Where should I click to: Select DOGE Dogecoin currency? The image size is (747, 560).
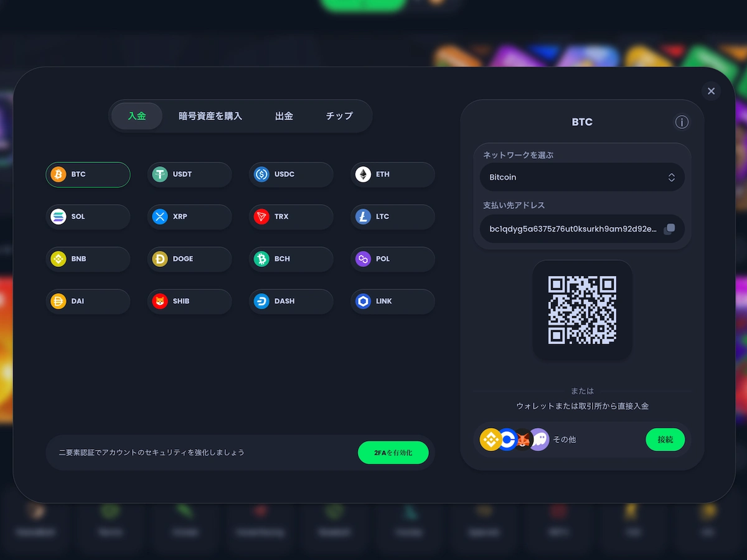[189, 259]
